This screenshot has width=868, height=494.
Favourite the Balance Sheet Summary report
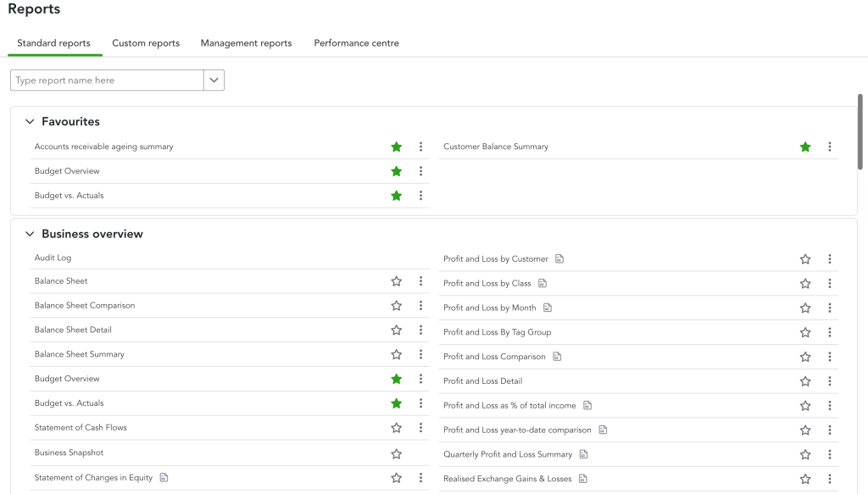[396, 354]
